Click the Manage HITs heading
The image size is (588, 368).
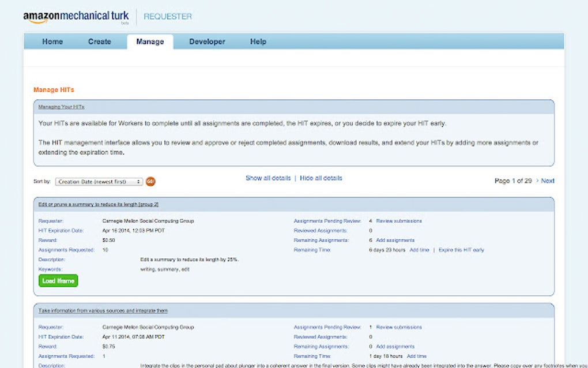[x=54, y=89]
